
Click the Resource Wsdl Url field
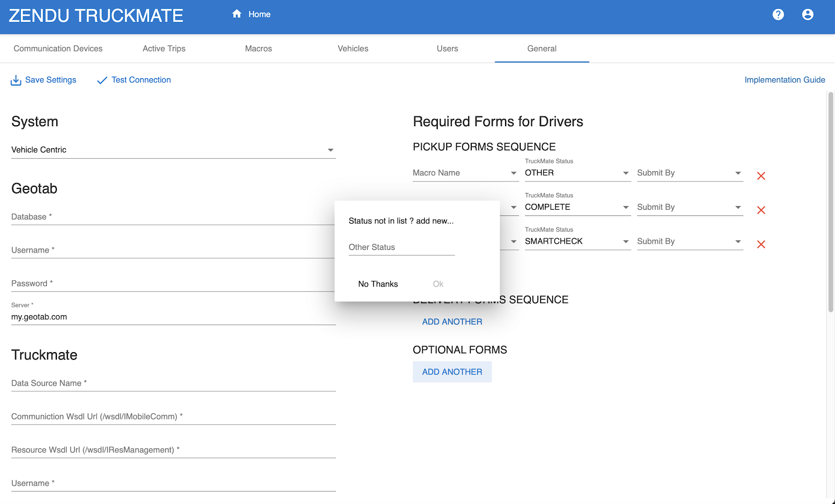click(x=173, y=450)
